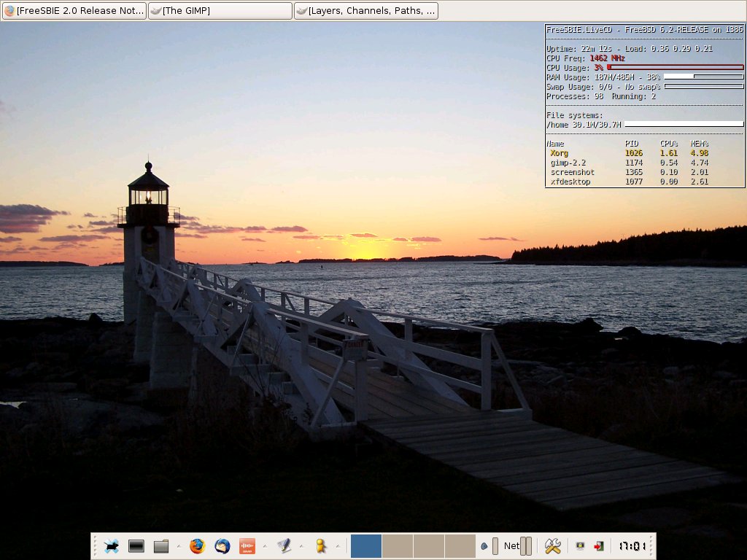Click the panel clock showing 17:01
747x560 pixels.
pyautogui.click(x=632, y=545)
